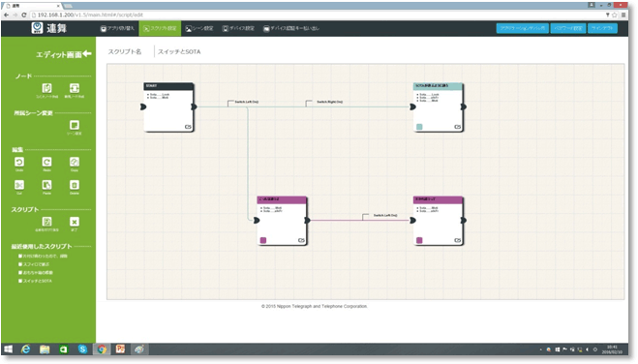638x364 pixels.
Task: Click the Delete trash icon
Action: tap(74, 185)
